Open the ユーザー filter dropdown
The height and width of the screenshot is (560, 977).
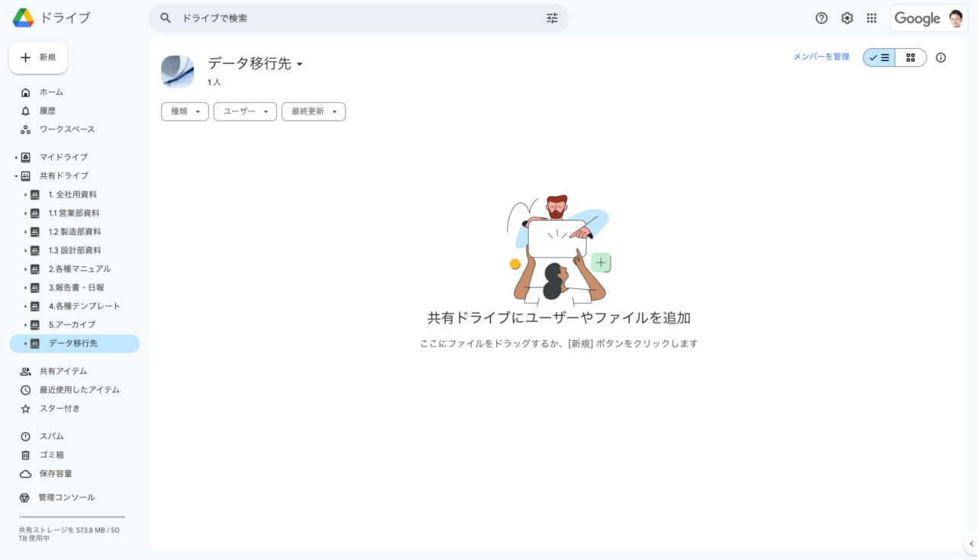point(245,111)
